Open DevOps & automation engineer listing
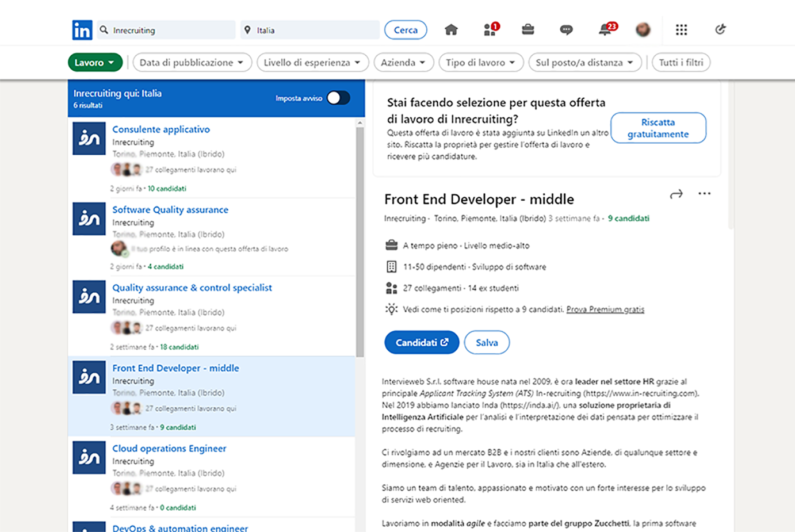Screen dimensions: 795x532 pyautogui.click(x=180, y=527)
